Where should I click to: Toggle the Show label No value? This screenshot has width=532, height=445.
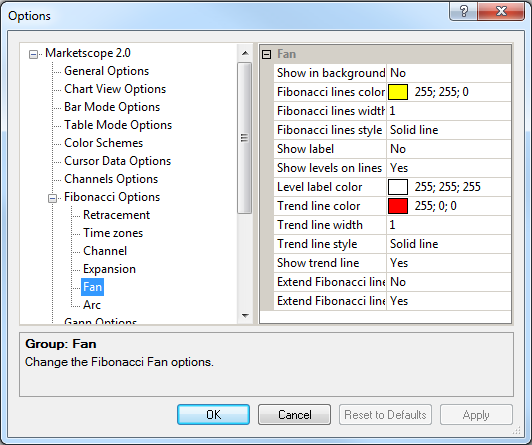[x=449, y=149]
